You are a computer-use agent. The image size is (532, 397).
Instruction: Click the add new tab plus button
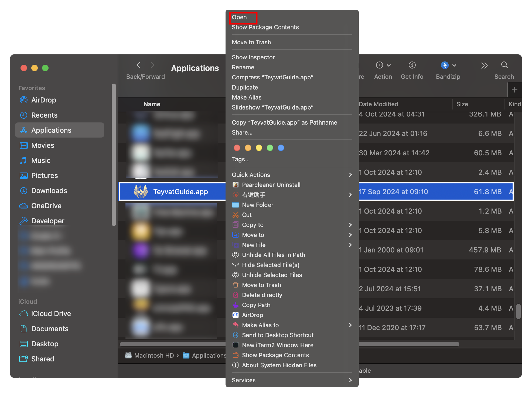(x=514, y=90)
